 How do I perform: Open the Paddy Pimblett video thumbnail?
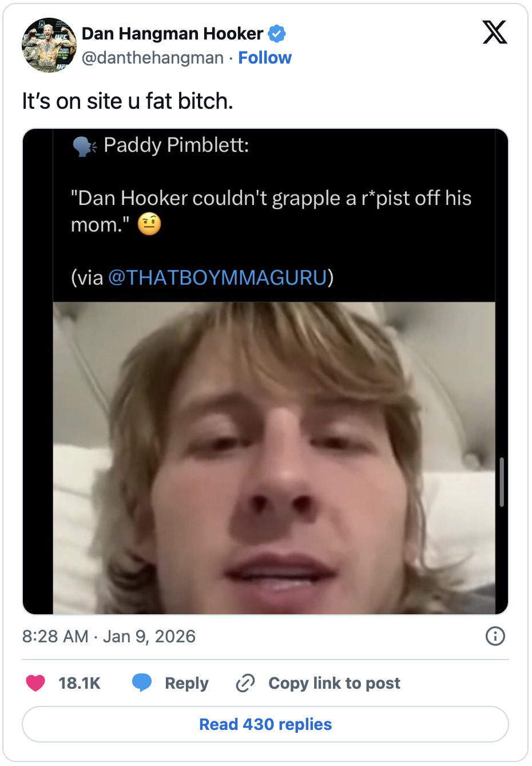click(x=274, y=458)
